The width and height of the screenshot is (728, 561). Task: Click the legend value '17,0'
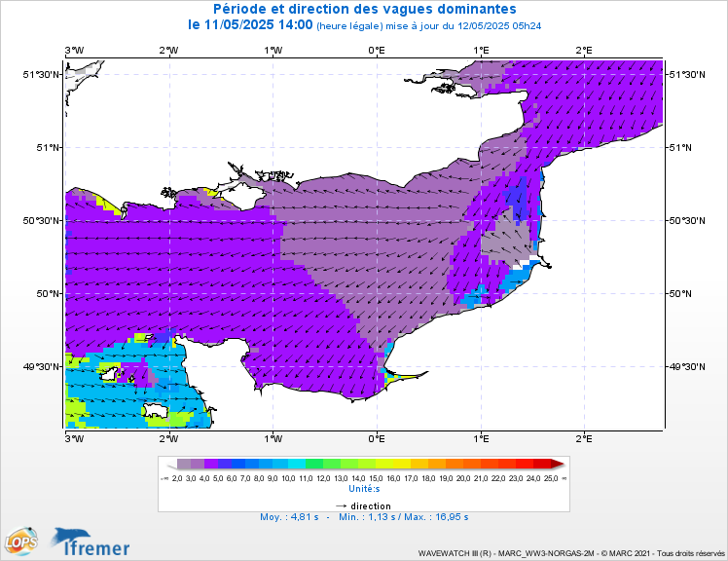pos(411,478)
